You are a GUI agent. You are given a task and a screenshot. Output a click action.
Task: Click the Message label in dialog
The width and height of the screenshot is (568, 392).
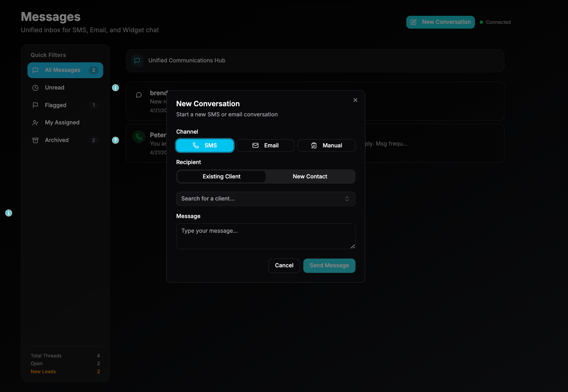(188, 216)
